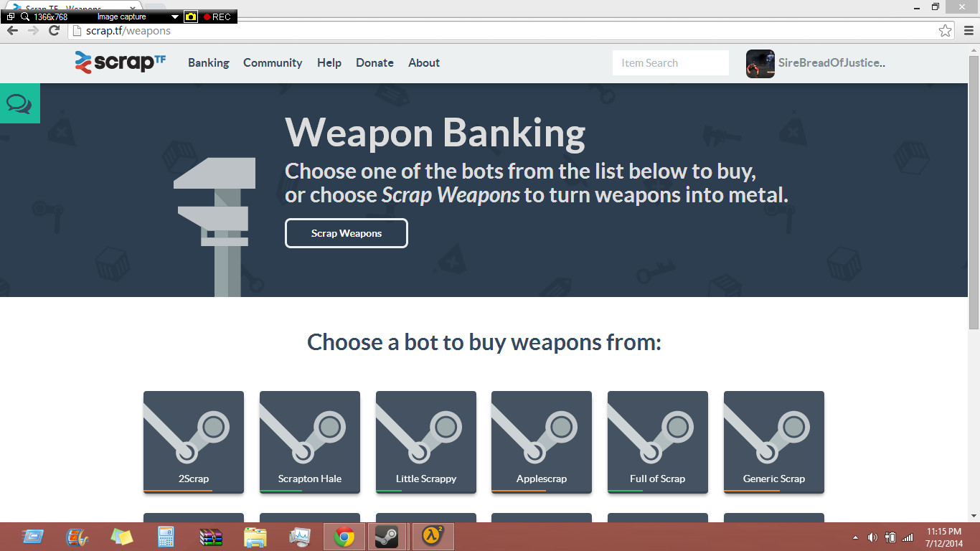Click the Scrap.TF logo
This screenshot has width=980, height=551.
click(121, 62)
